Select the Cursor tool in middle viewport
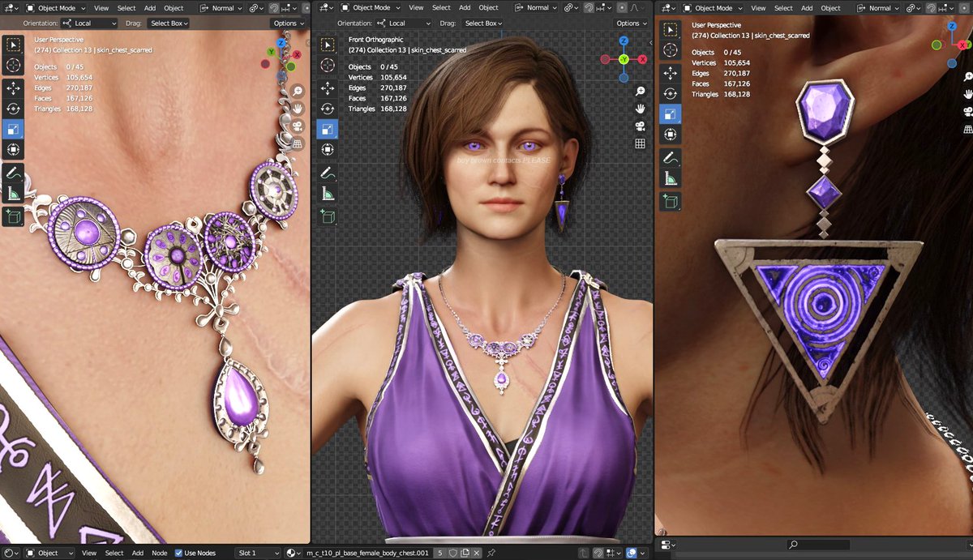Viewport: 973px width, 560px height. pyautogui.click(x=327, y=65)
